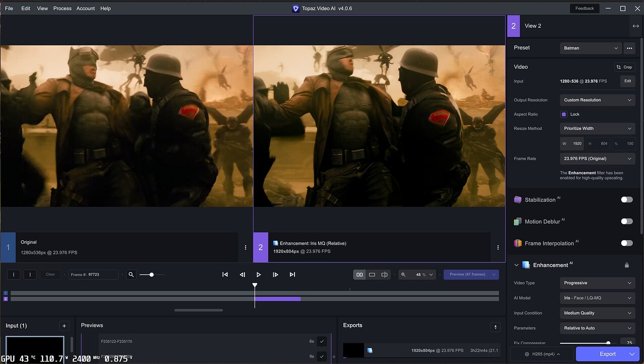This screenshot has height=364, width=644.
Task: Switch to the split-view comparison icon
Action: pos(384,274)
